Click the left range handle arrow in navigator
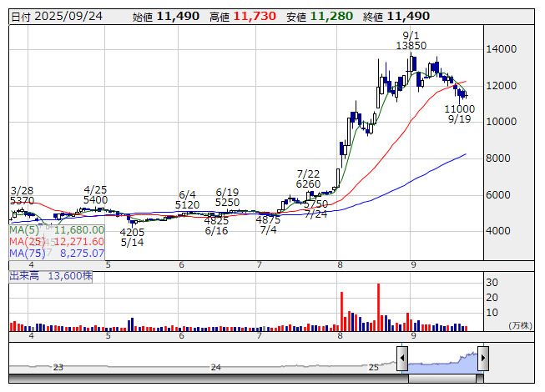Screen dimensions: 545x392 click(x=402, y=359)
